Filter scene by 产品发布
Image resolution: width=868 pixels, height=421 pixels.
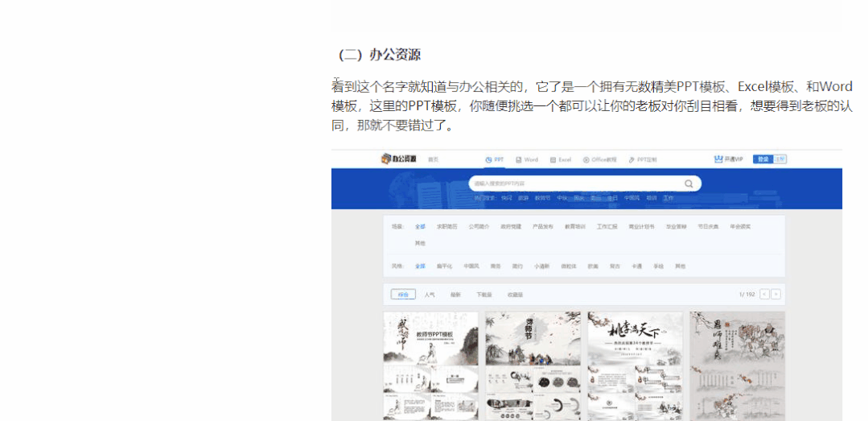tap(542, 226)
